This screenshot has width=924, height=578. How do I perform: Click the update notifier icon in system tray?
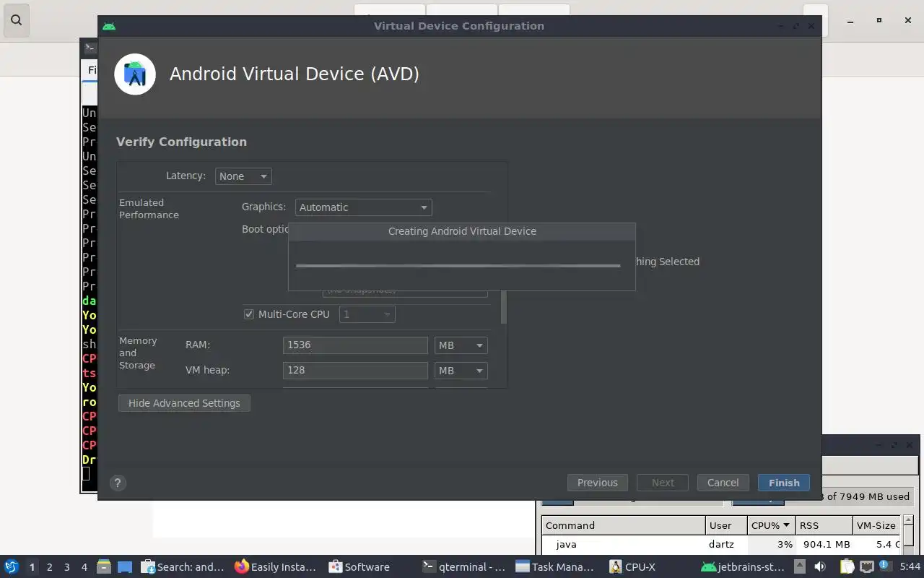(x=885, y=566)
